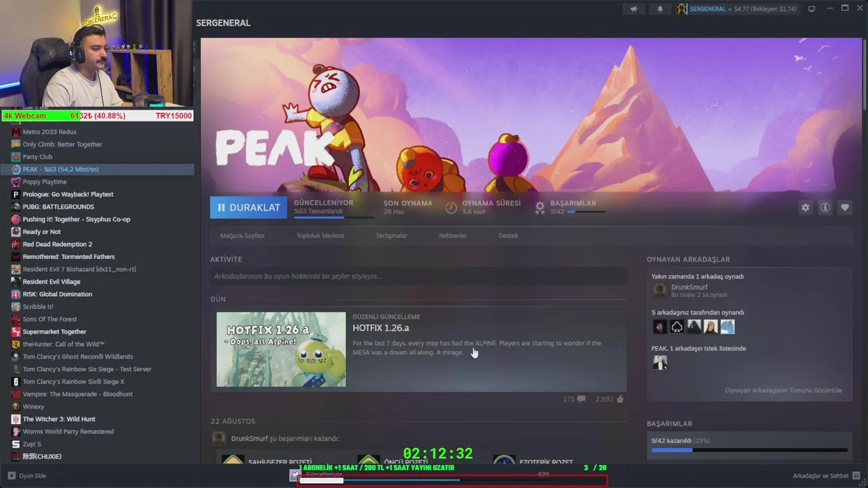Open the PEAK game info icon
Screen dimensions: 868x488
[825, 207]
